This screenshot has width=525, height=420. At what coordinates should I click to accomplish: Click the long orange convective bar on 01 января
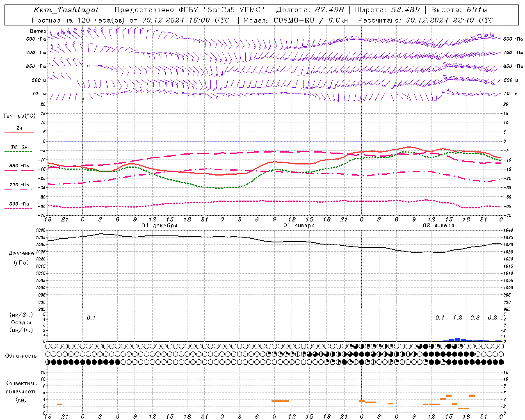[x=280, y=401]
